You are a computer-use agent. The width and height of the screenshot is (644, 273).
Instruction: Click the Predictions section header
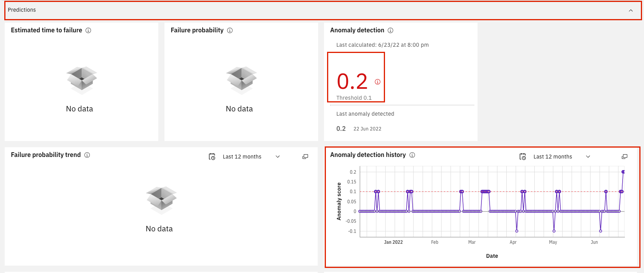323,11
